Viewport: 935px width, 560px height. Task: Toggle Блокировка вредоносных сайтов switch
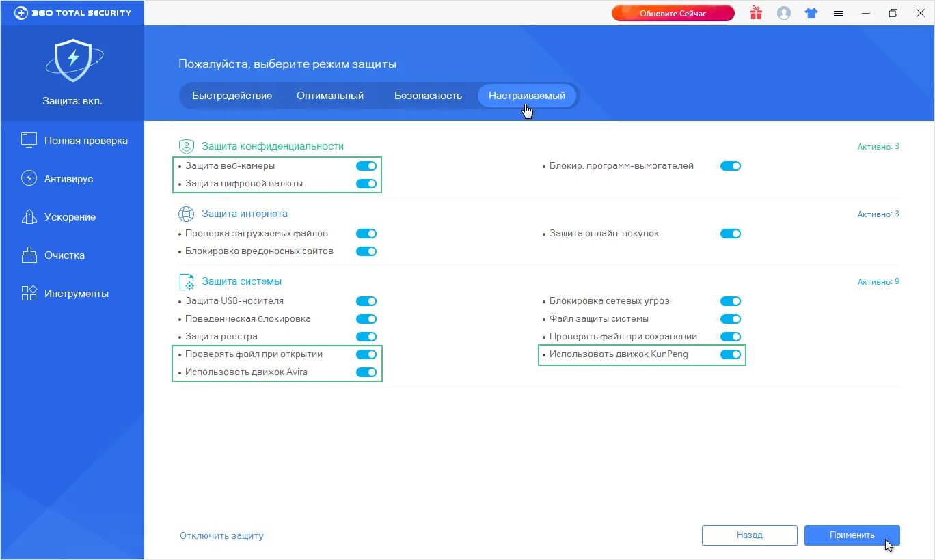(366, 251)
